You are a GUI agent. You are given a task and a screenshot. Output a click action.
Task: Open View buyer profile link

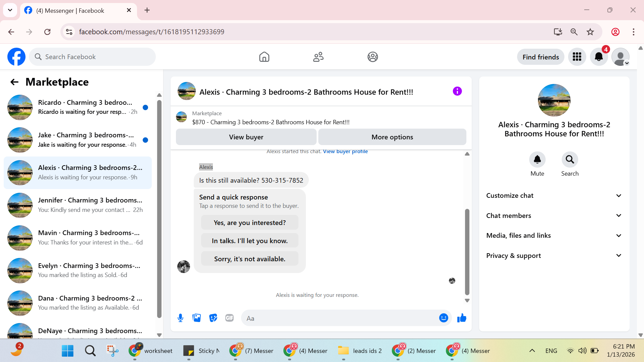345,151
